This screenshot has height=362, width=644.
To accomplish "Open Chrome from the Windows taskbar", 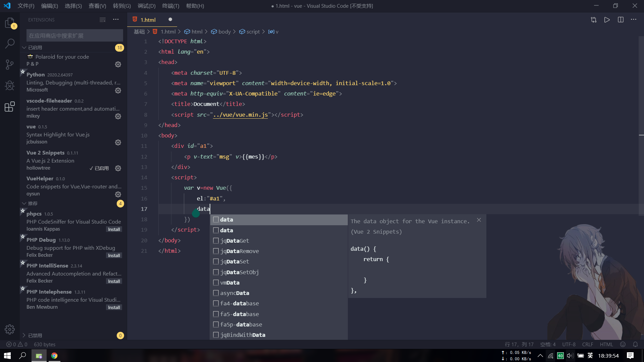I will 54,356.
